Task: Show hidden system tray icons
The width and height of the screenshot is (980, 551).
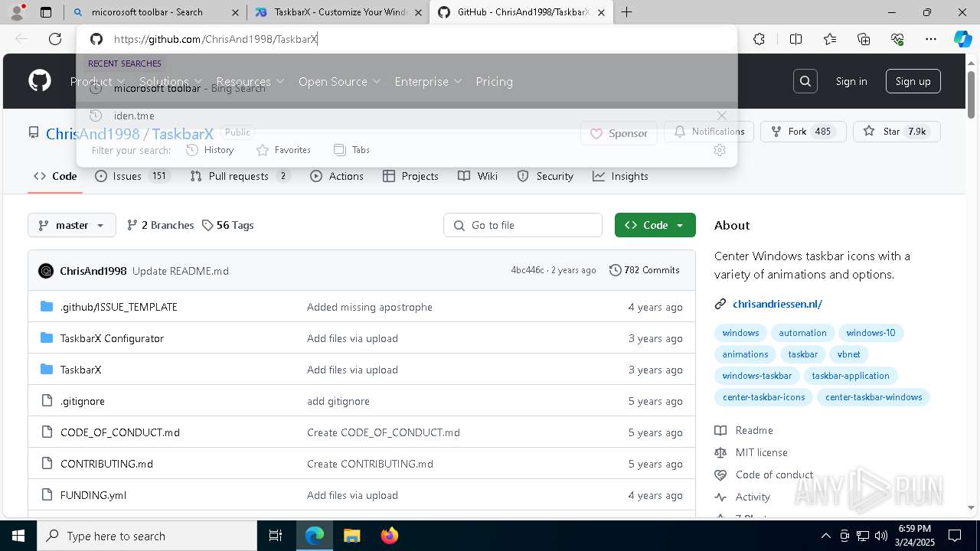Action: (825, 536)
